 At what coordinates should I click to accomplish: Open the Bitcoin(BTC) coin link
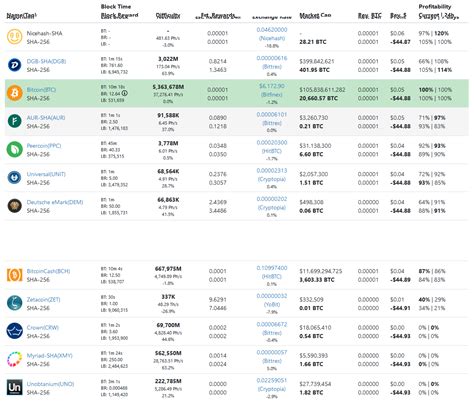41,90
